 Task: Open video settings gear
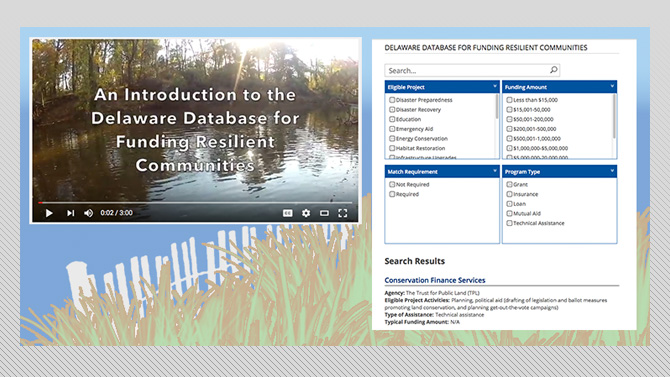click(306, 213)
